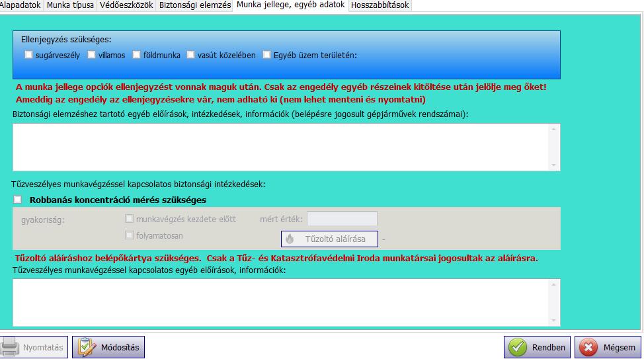Focus the Tűzveszélyes munkavégzés egyéb előírások text area
Screen dimensions: 644x359
point(286,302)
